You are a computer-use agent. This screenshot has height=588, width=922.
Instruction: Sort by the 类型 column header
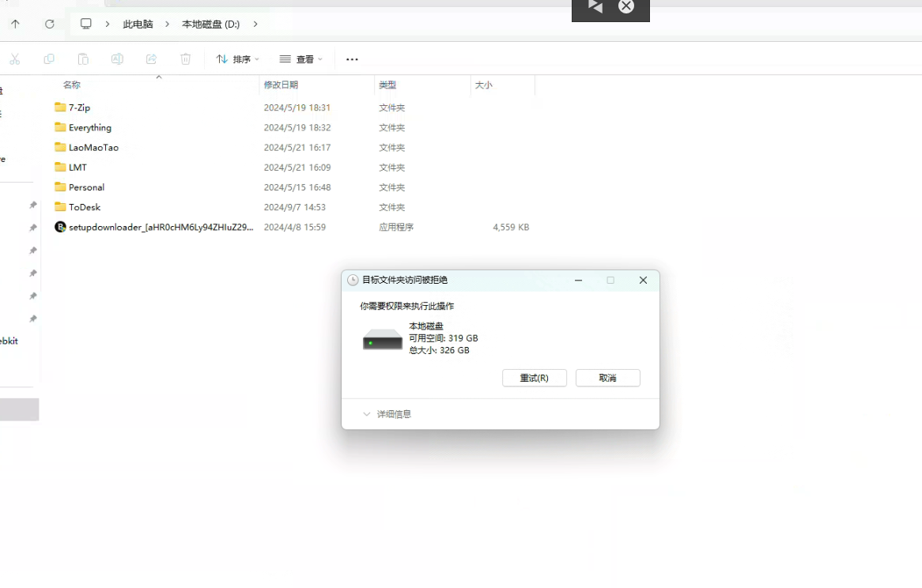coord(387,85)
